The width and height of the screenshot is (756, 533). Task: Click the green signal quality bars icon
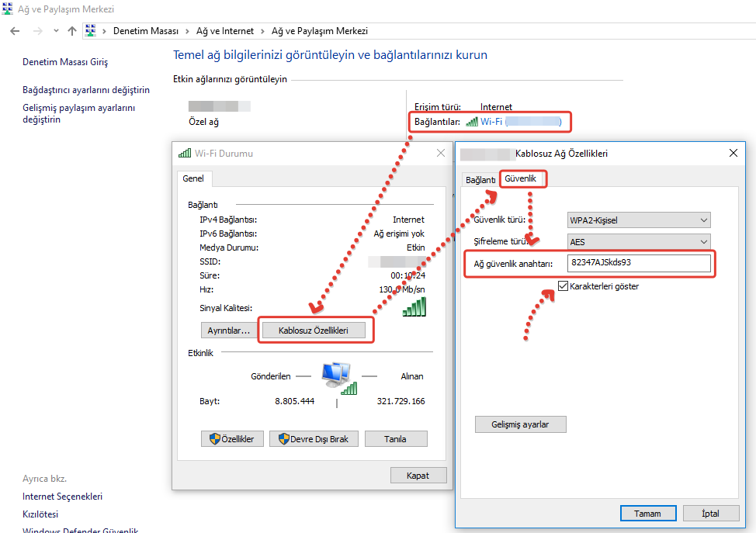[414, 307]
